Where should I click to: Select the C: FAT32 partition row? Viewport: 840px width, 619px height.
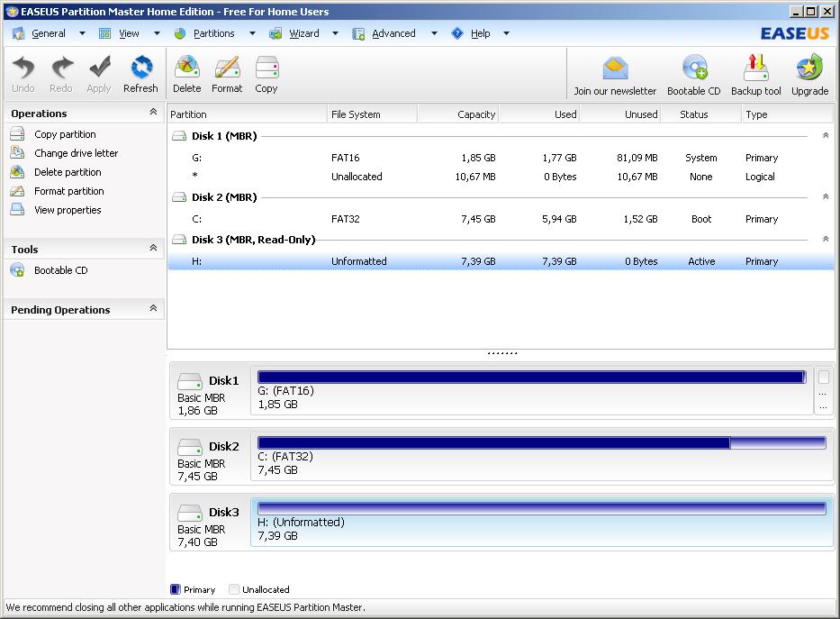click(x=501, y=219)
